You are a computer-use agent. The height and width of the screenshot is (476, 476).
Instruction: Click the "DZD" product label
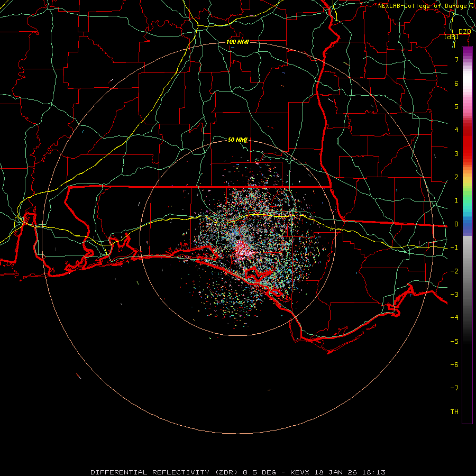tap(464, 32)
